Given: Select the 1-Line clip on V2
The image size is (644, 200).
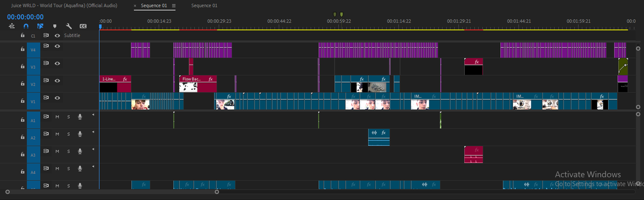Looking at the screenshot, I should click(115, 84).
